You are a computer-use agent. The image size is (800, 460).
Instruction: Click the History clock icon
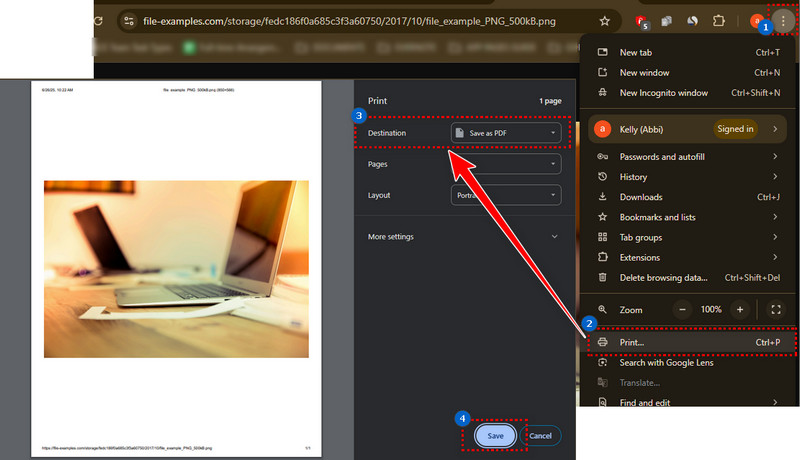click(603, 176)
